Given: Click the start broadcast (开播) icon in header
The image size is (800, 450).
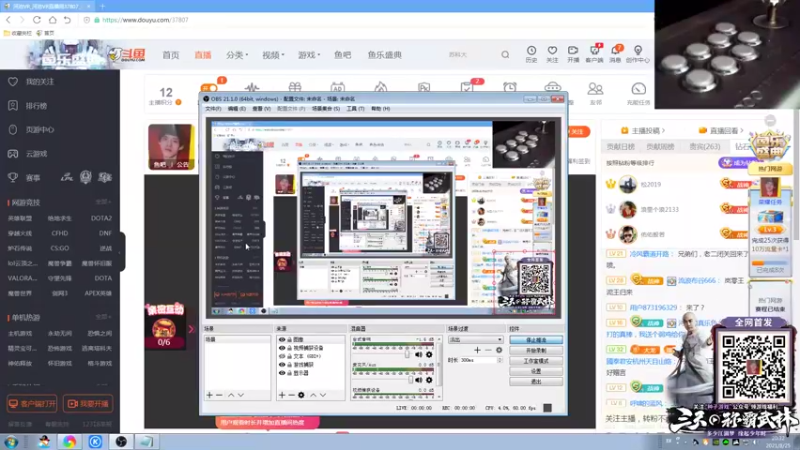Looking at the screenshot, I should [x=573, y=54].
